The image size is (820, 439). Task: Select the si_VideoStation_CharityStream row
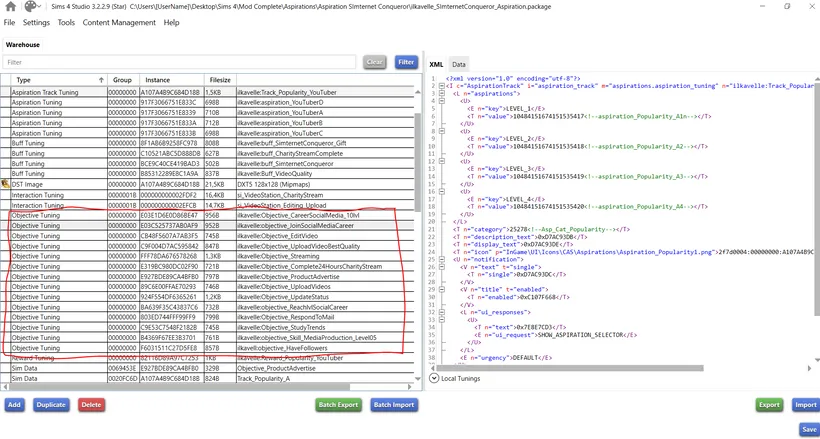(208, 195)
